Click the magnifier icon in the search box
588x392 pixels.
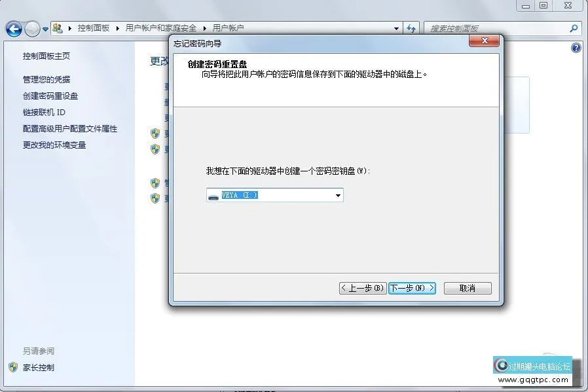[x=574, y=28]
